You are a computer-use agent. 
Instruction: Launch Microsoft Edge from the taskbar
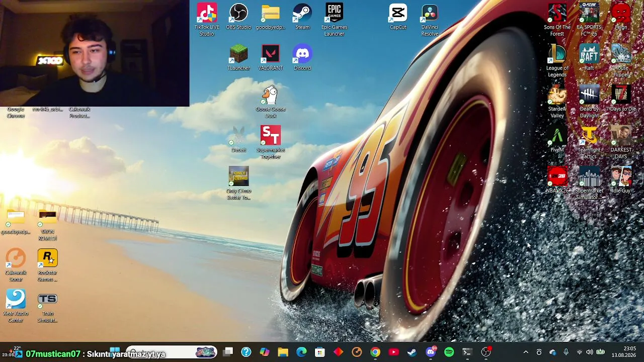pos(301,352)
